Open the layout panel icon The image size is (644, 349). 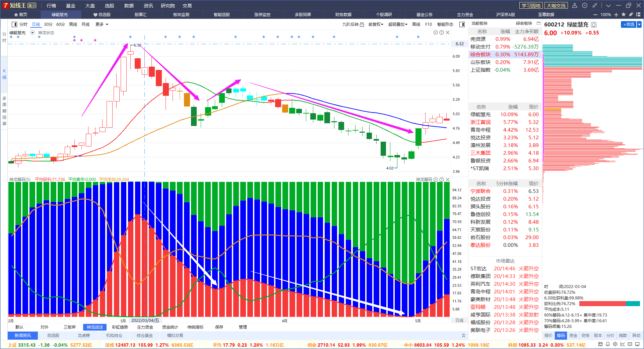point(638,14)
